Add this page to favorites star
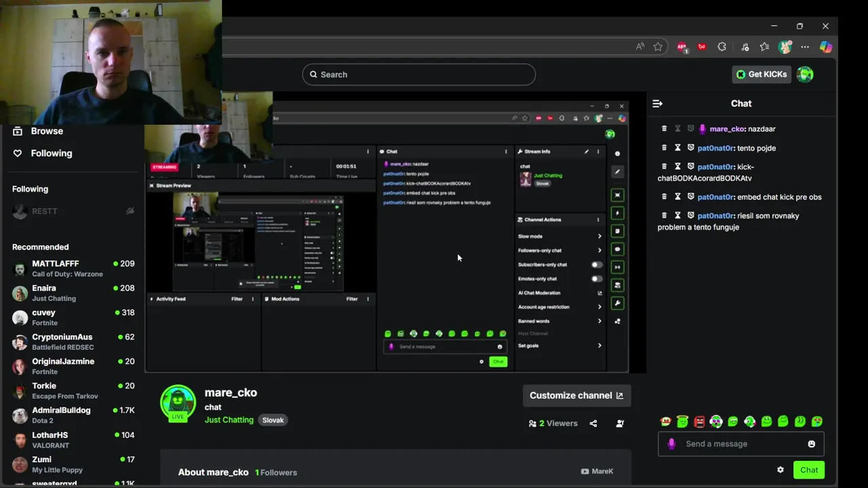Viewport: 868px width, 488px height. click(658, 47)
